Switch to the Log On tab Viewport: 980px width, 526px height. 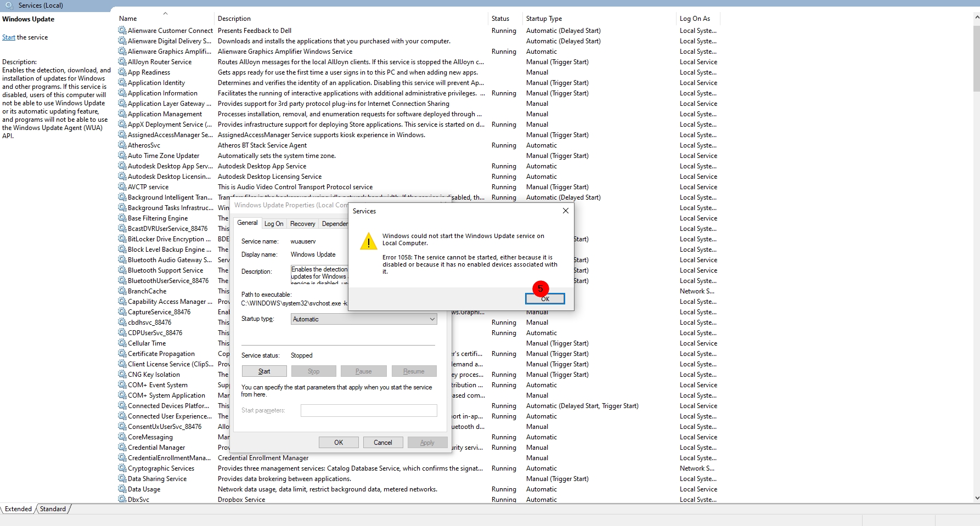pos(274,224)
